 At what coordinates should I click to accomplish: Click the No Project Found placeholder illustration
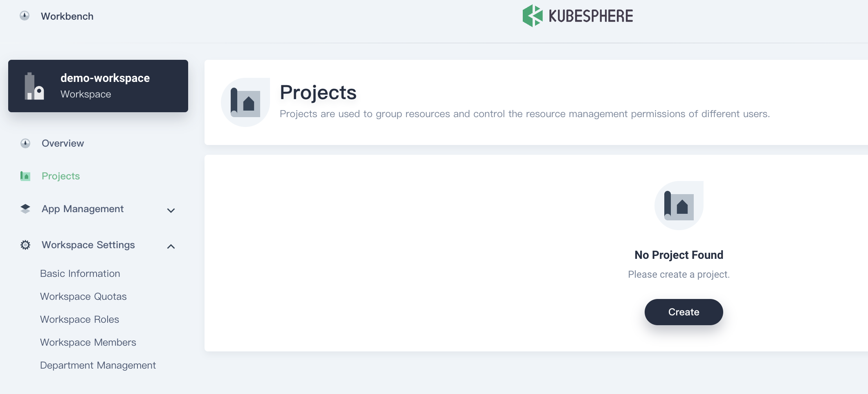pos(678,205)
